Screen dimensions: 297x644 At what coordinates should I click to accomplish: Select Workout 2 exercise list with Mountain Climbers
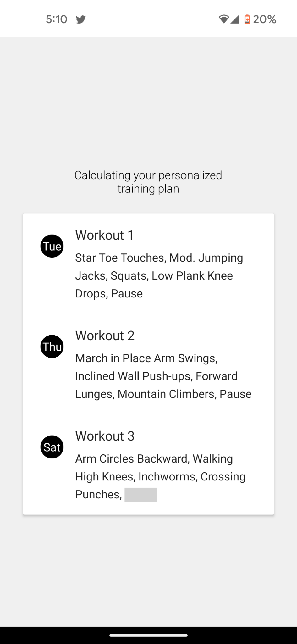163,376
